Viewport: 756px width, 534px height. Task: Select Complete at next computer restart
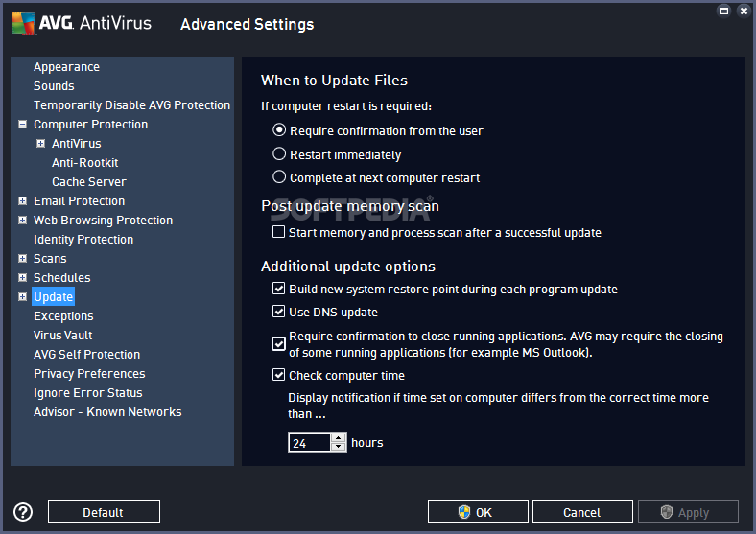(279, 176)
